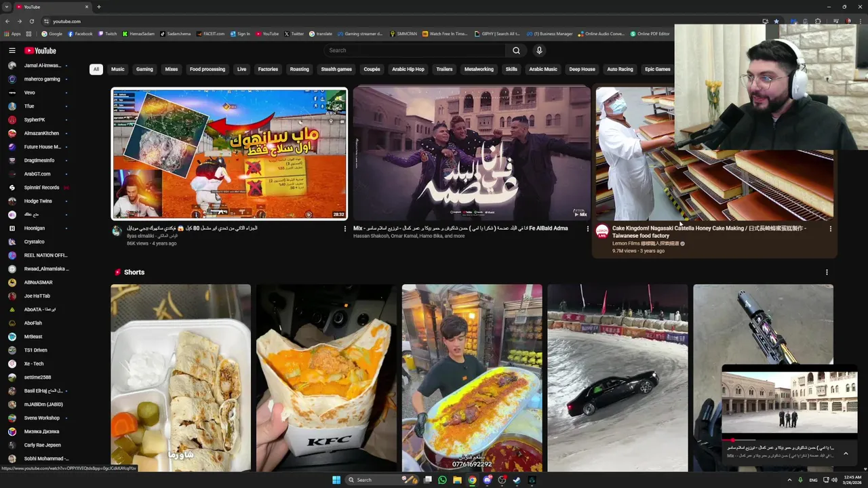The height and width of the screenshot is (488, 868).
Task: Open WhatsApp from the taskbar
Action: (442, 480)
